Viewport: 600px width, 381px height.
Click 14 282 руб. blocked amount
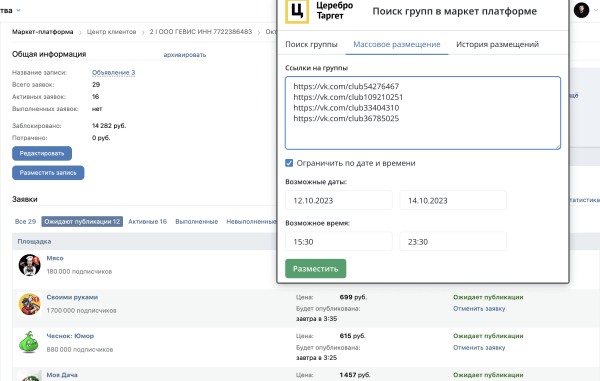click(x=109, y=125)
